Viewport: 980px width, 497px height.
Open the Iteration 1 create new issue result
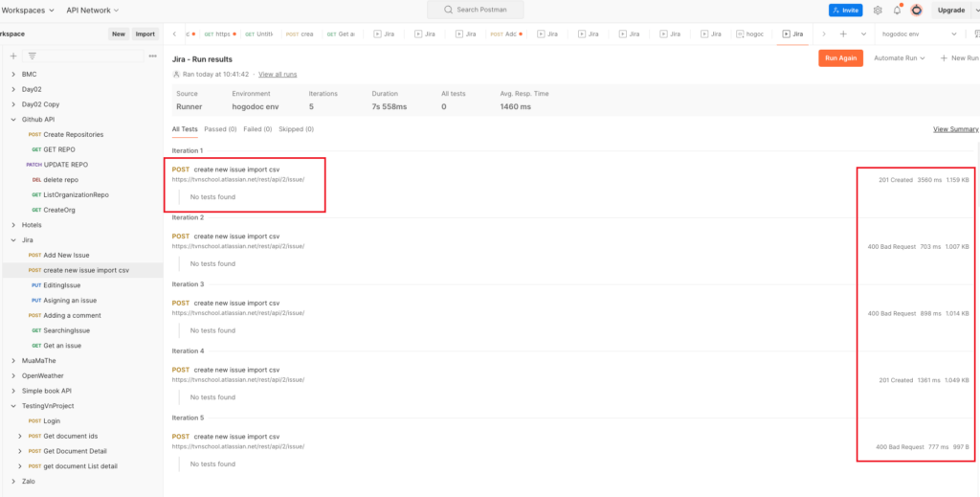pos(236,169)
